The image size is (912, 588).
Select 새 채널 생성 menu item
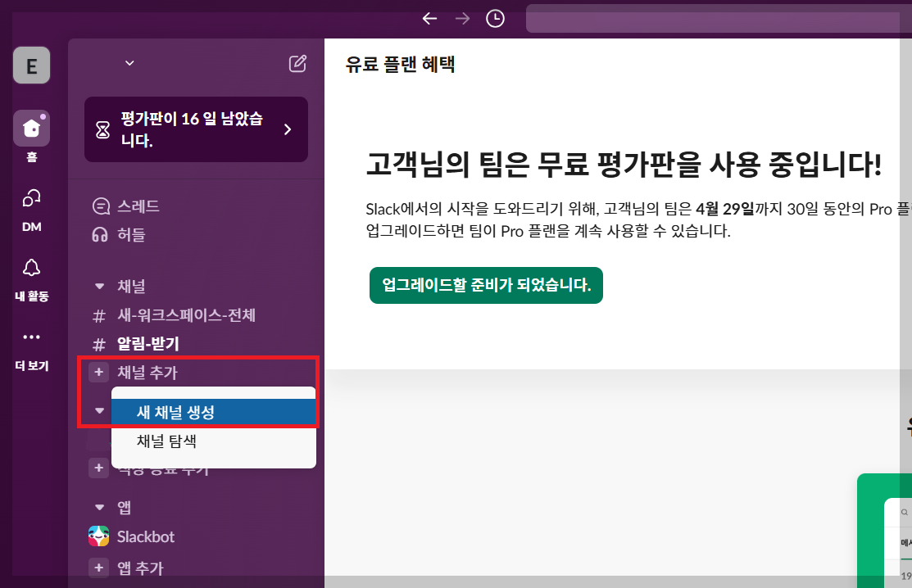click(x=214, y=413)
